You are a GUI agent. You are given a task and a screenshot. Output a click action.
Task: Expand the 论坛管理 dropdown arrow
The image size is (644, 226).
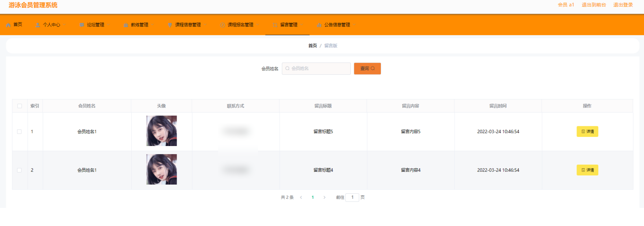[x=109, y=25]
